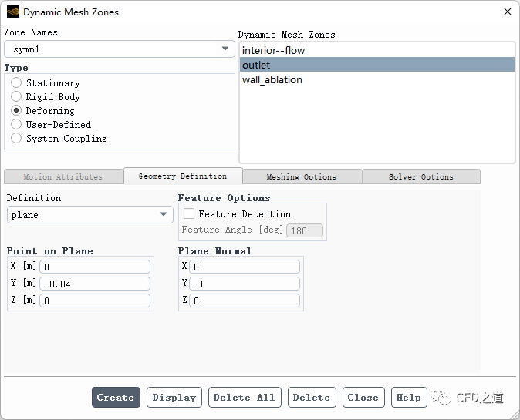Switch to the Meshing Options tab
The image size is (520, 420).
pos(301,176)
